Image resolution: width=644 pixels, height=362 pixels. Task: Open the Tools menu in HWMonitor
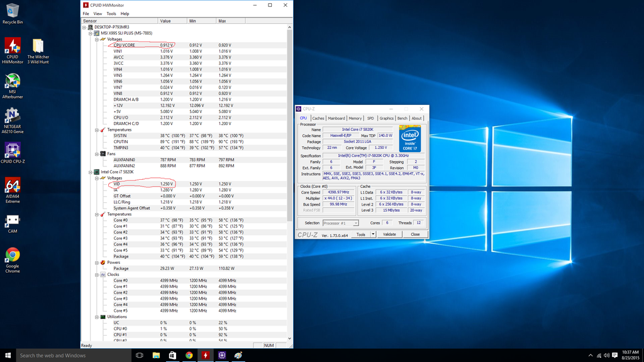click(112, 13)
